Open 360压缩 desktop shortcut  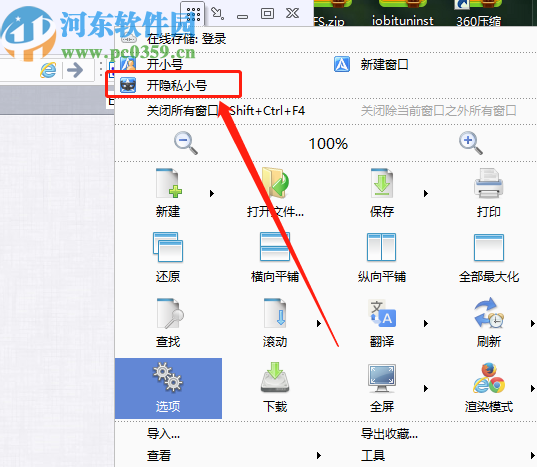478,14
